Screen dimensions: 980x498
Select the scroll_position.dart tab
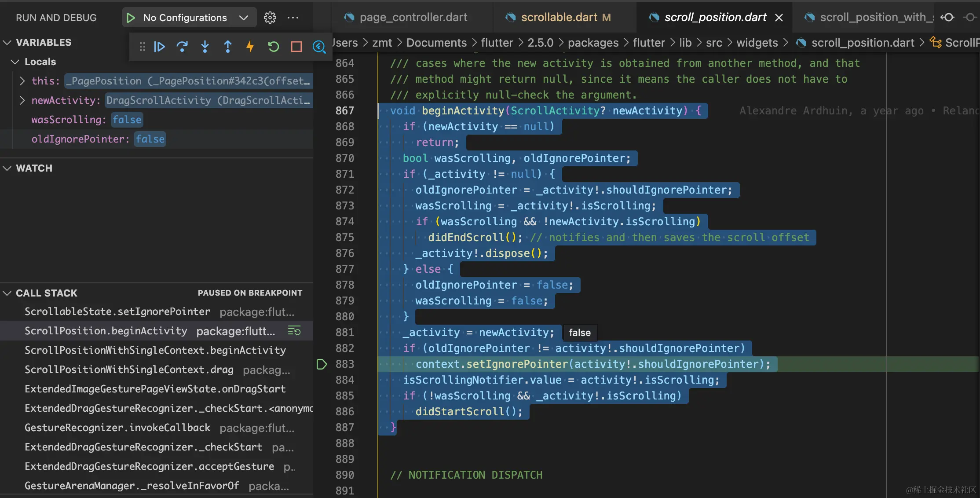tap(715, 18)
